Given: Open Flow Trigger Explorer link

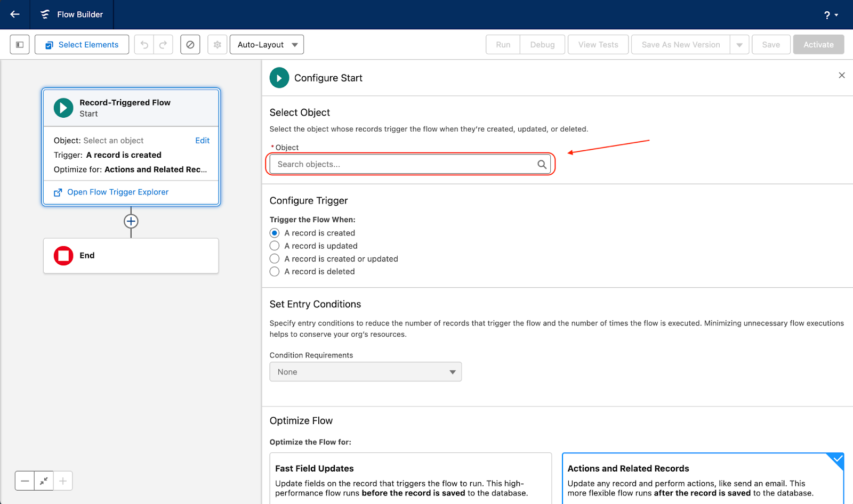Looking at the screenshot, I should [117, 192].
